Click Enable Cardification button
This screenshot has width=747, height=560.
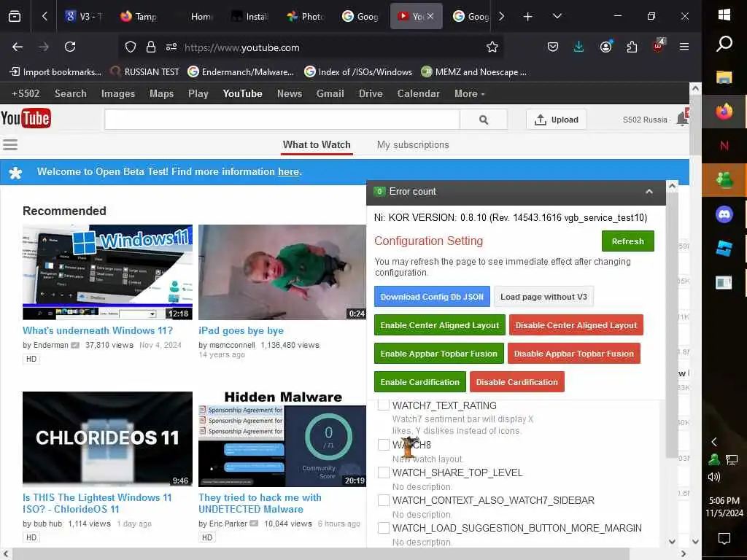tap(419, 382)
